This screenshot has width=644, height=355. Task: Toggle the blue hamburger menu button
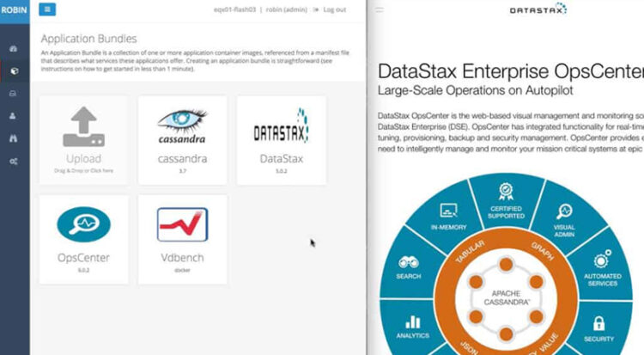click(x=47, y=9)
